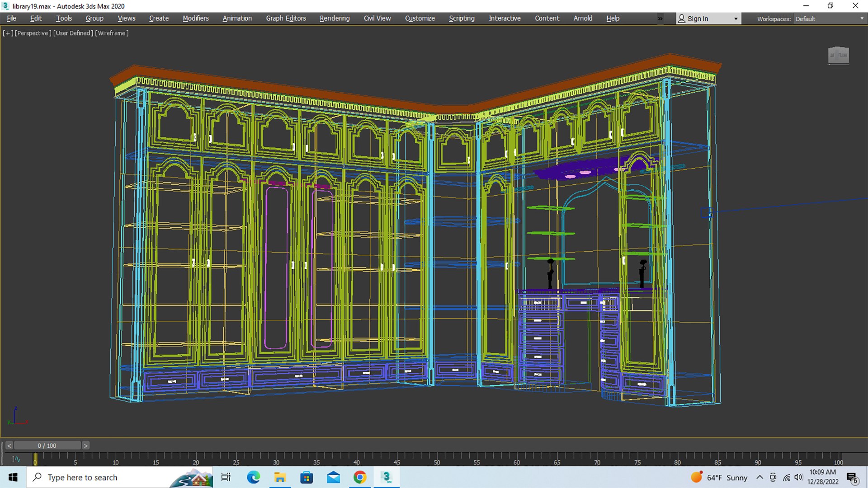
Task: Click the ViewCube in the viewport corner
Action: point(838,56)
